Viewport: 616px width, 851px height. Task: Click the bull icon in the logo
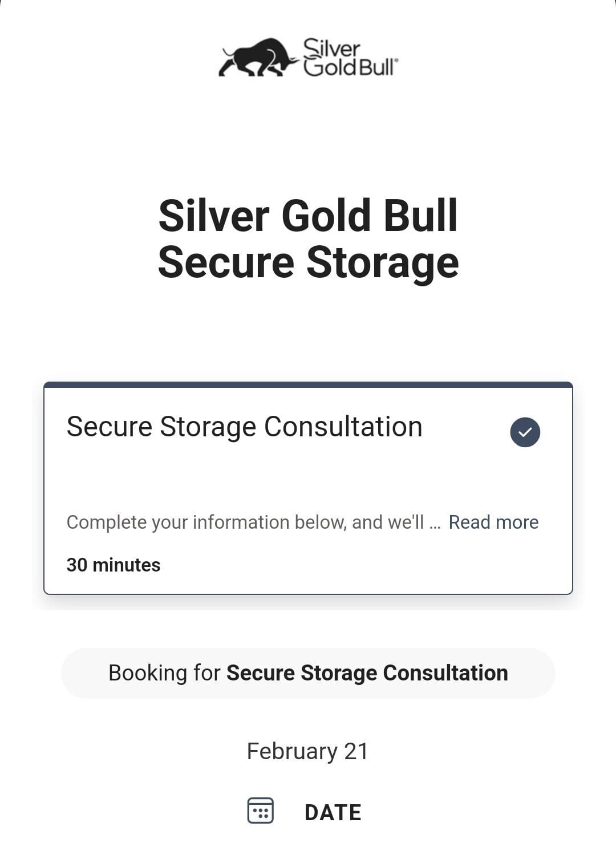tap(257, 58)
